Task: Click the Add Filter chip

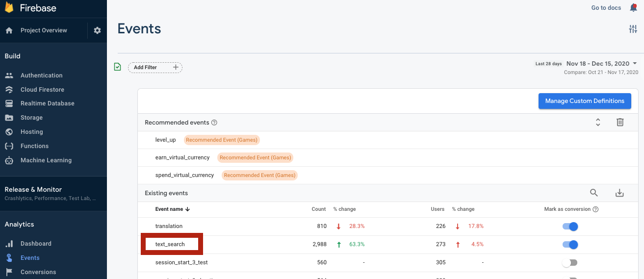Action: 155,68
